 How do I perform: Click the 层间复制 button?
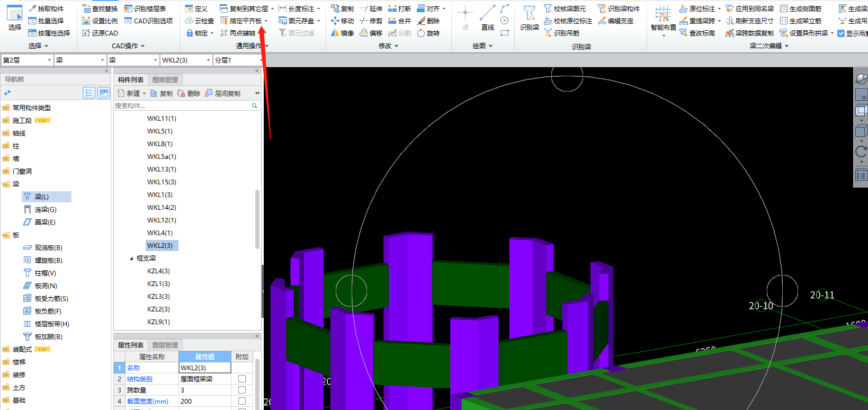pyautogui.click(x=222, y=93)
